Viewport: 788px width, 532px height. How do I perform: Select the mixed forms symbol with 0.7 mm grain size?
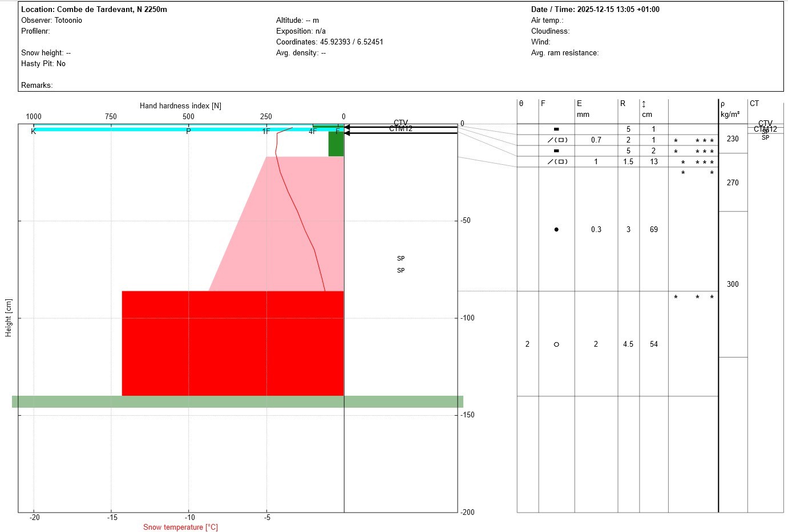(x=556, y=140)
